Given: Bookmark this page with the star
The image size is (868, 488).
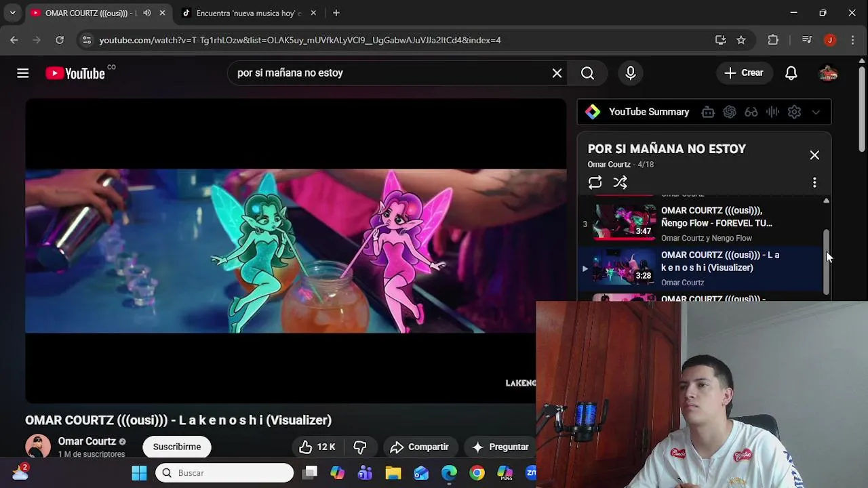Looking at the screenshot, I should (741, 40).
